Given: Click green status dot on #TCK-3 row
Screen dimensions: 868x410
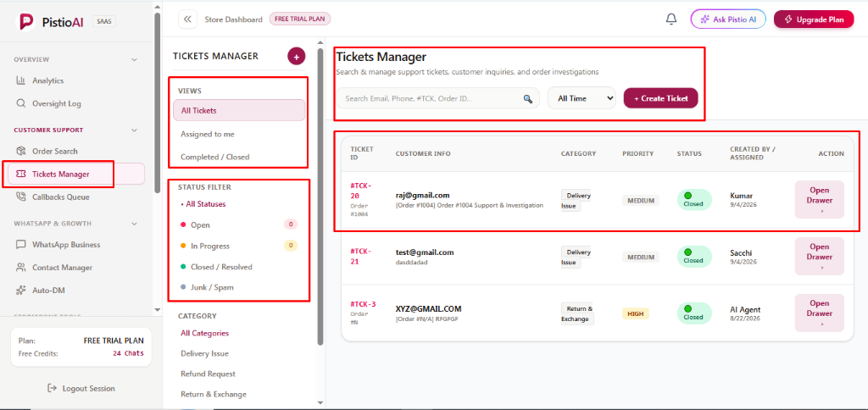Looking at the screenshot, I should (688, 308).
